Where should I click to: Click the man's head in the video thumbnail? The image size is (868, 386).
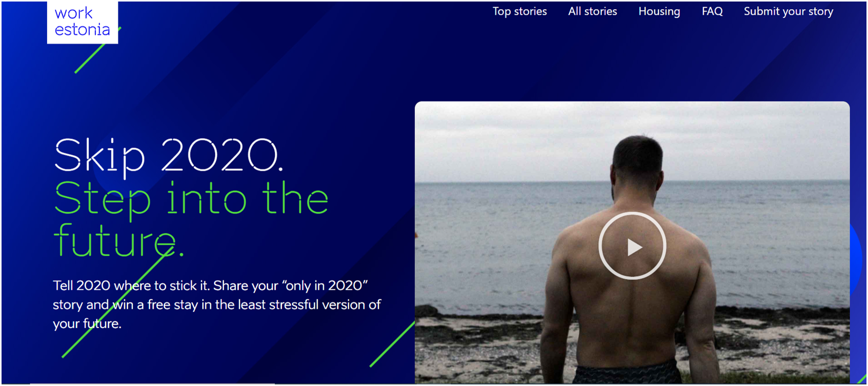(x=637, y=162)
